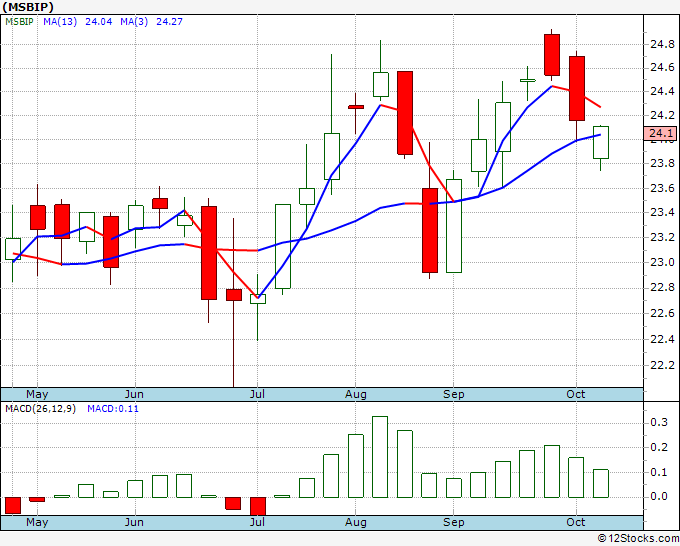Click the MA(13) legend label
This screenshot has width=680, height=546.
(60, 22)
